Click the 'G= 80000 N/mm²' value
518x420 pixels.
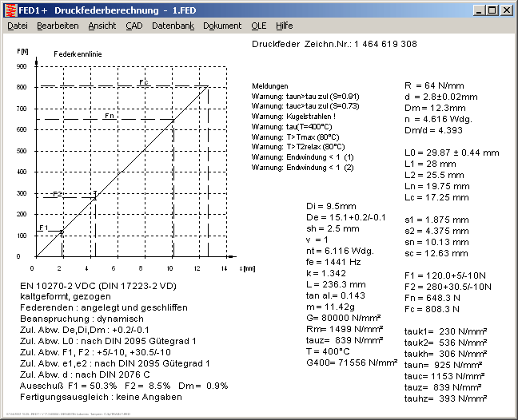(x=343, y=318)
